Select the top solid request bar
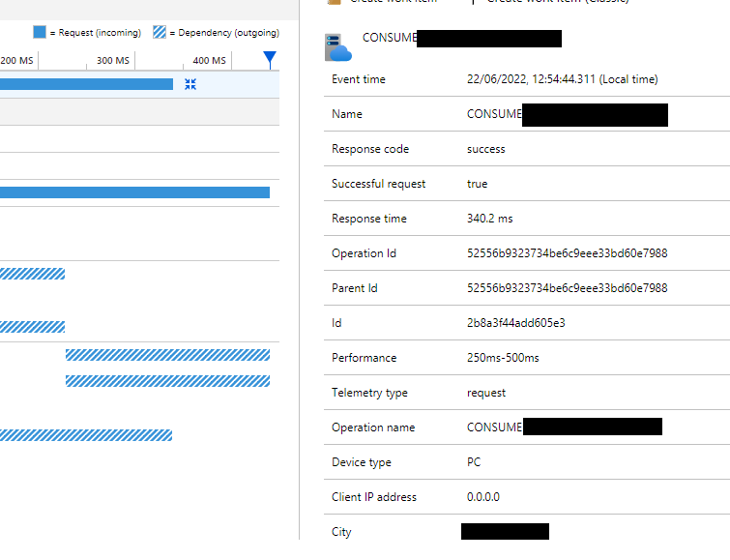This screenshot has width=730, height=560. [x=86, y=84]
